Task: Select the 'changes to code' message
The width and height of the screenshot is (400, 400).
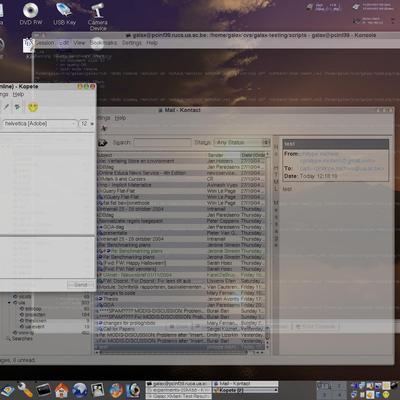Action: [x=181, y=293]
